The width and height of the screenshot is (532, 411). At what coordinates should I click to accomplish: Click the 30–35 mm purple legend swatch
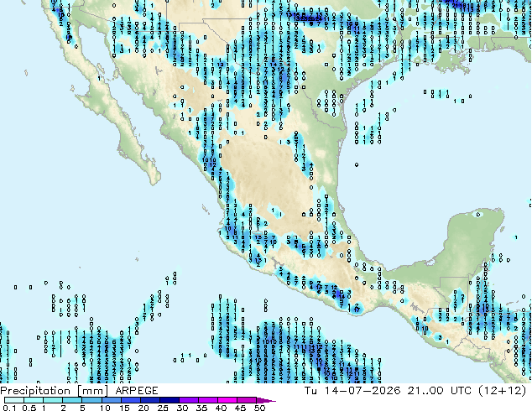(189, 400)
